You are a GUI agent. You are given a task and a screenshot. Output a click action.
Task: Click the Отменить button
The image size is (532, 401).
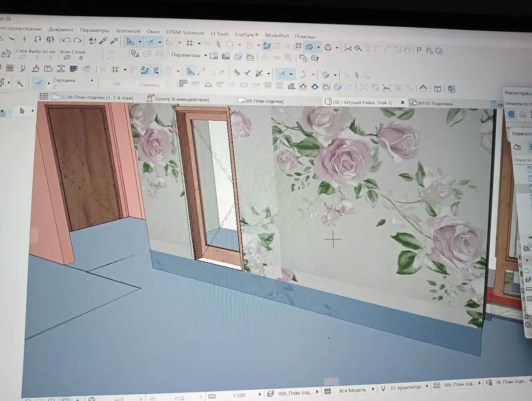point(149,85)
